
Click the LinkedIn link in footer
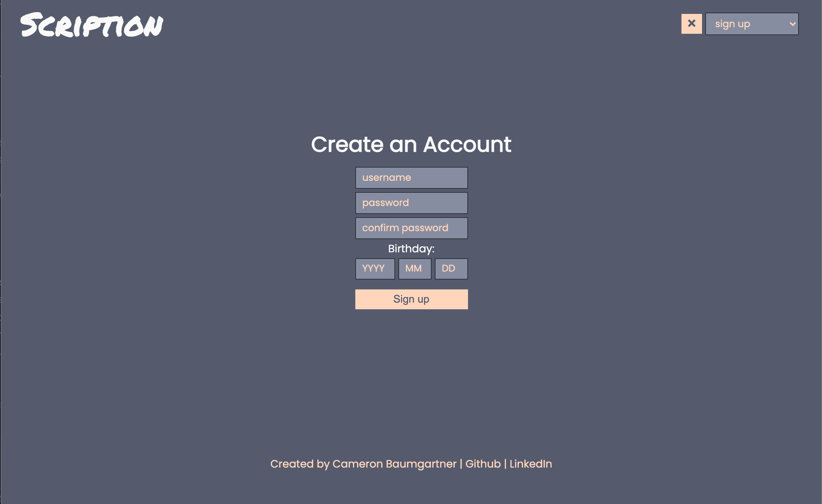pyautogui.click(x=531, y=464)
